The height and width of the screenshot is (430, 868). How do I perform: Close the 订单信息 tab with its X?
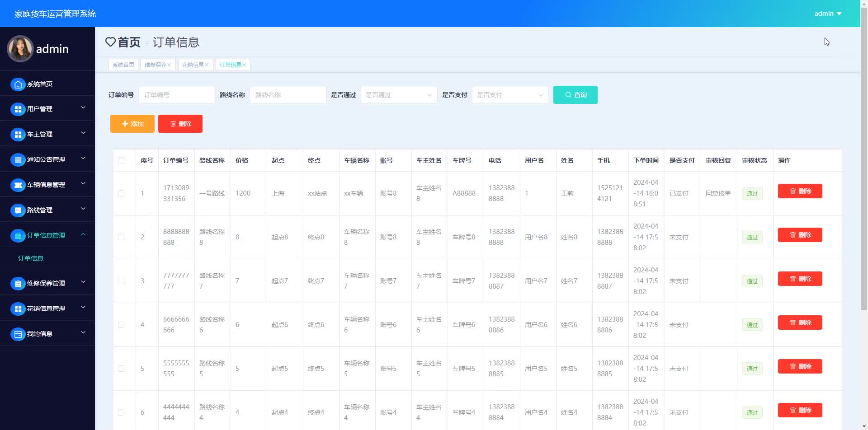point(244,65)
